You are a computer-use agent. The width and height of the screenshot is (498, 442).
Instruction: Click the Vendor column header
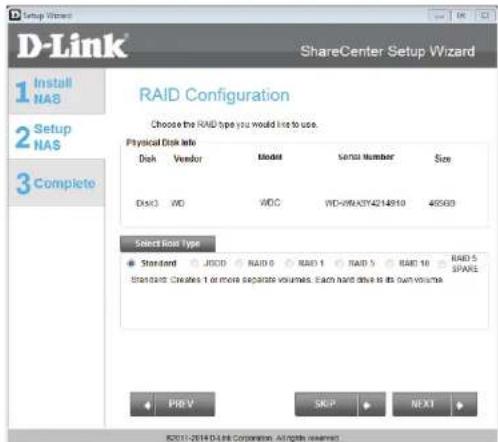tap(188, 159)
